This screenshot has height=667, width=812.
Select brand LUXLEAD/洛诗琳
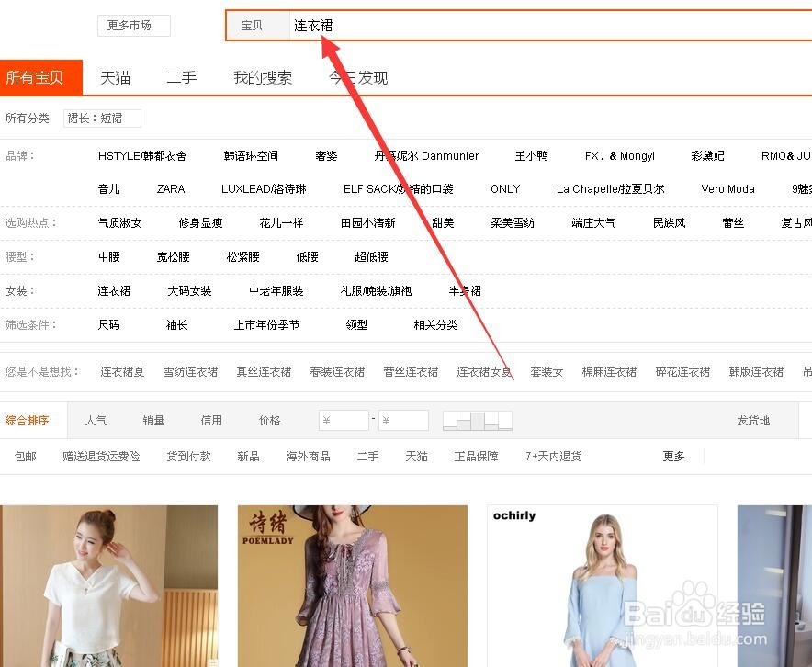click(264, 189)
